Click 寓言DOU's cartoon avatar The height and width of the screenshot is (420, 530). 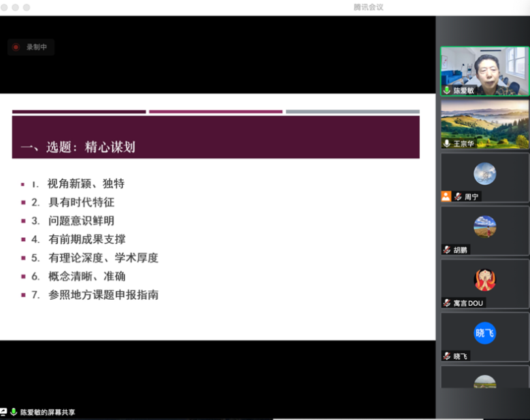(484, 279)
